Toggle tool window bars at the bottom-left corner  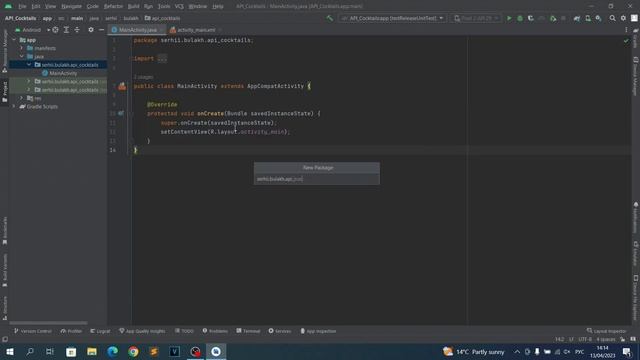tap(4, 339)
